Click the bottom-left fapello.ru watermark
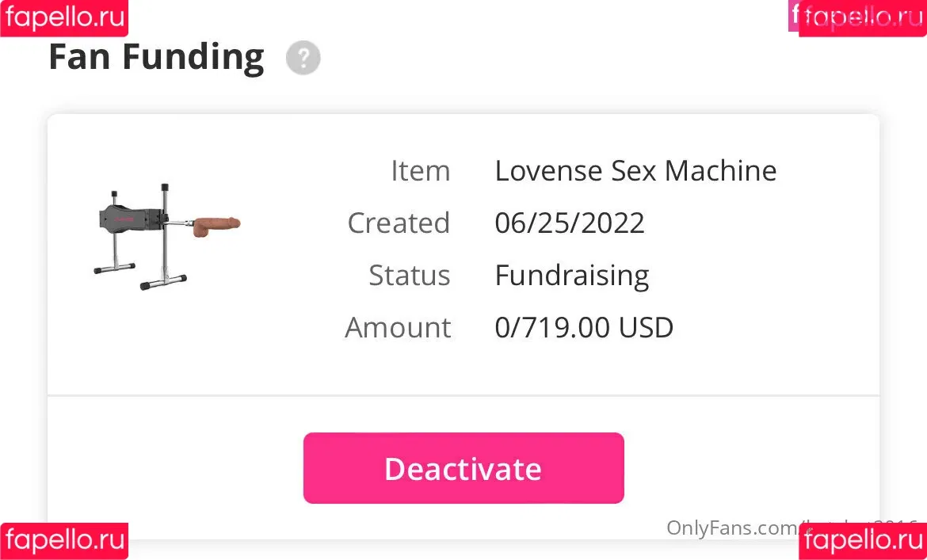927x560 pixels. (64, 541)
